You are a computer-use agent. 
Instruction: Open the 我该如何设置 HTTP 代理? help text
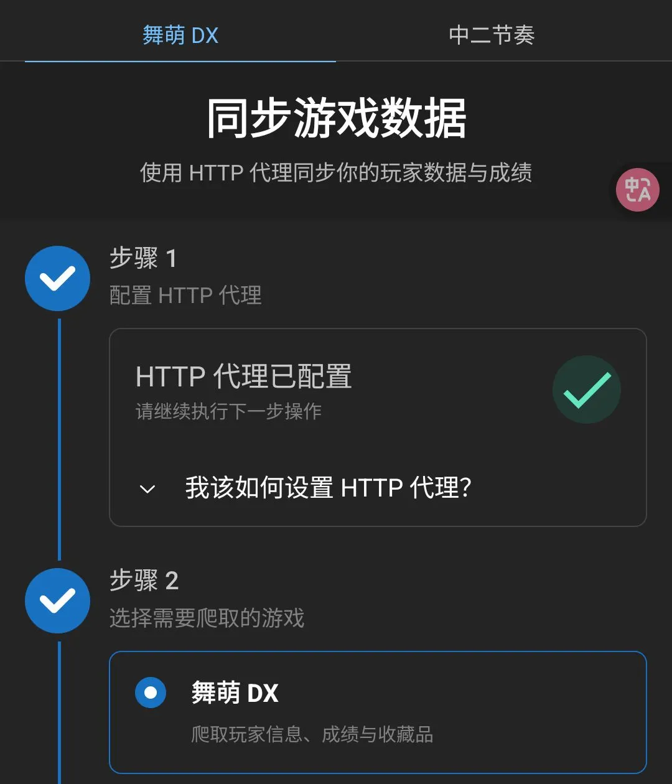328,487
